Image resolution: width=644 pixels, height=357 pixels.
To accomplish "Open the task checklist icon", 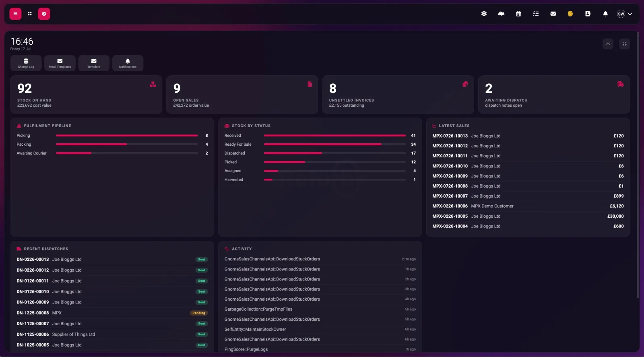I will point(536,14).
